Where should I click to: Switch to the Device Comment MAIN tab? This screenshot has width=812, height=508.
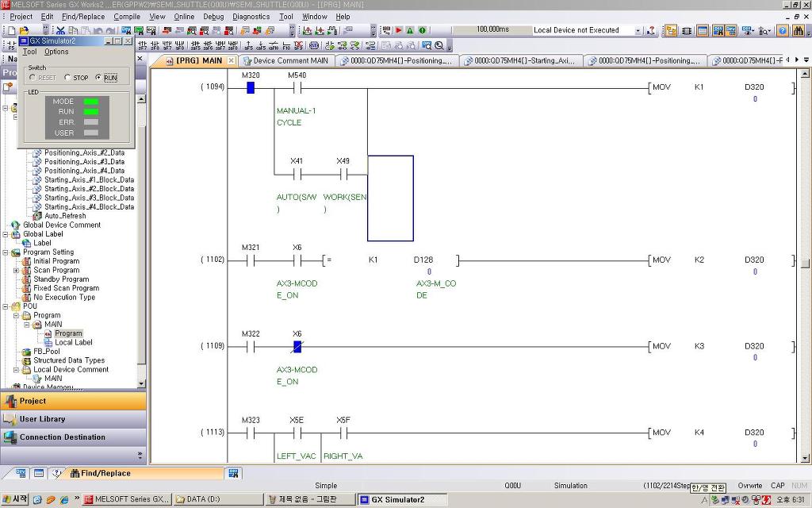click(285, 60)
